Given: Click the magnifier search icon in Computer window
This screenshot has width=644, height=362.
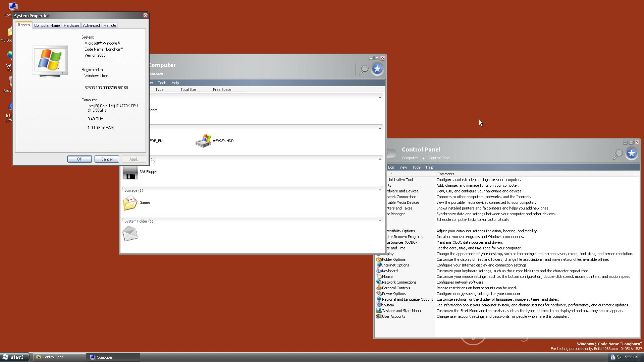Looking at the screenshot, I should coord(364,70).
